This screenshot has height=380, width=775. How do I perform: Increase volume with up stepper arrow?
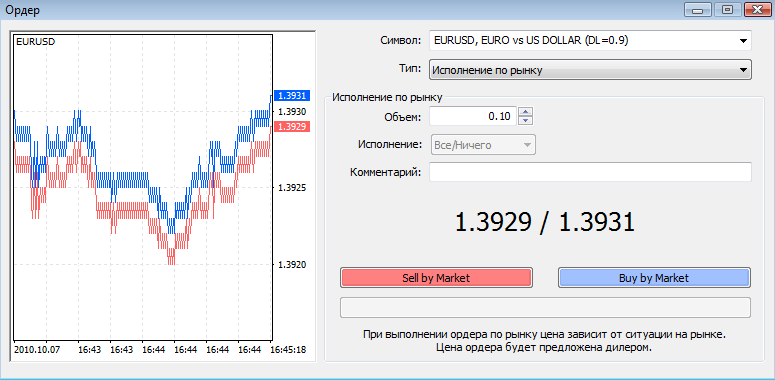click(x=526, y=112)
